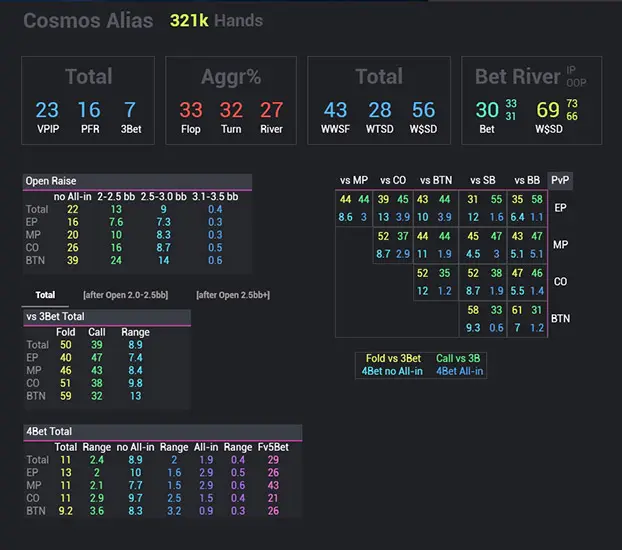The width and height of the screenshot is (622, 550).
Task: Click the 'vs MP' column header in matrix
Action: tap(354, 180)
